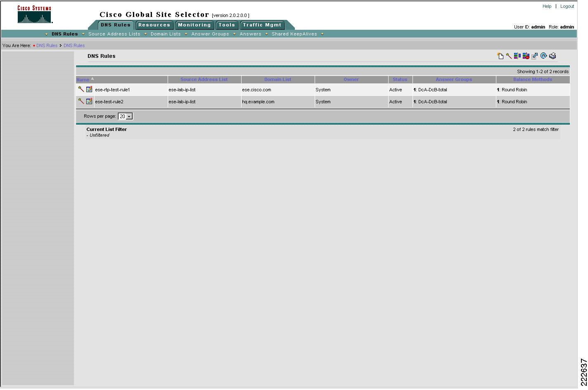Image resolution: width=588 pixels, height=390 pixels.
Task: Edit rule ese-test-rule2 with the notepad icon
Action: [x=89, y=101]
